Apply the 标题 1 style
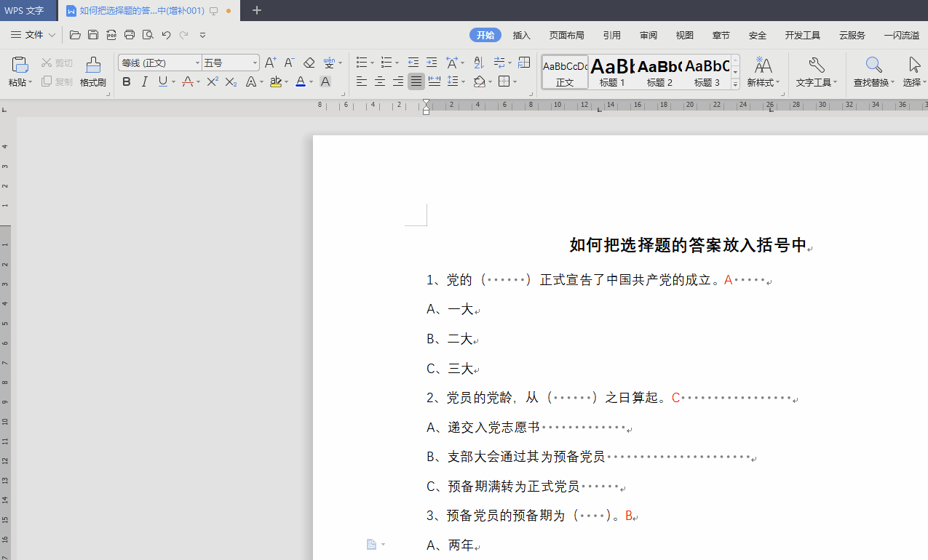This screenshot has width=928, height=560. [613, 72]
